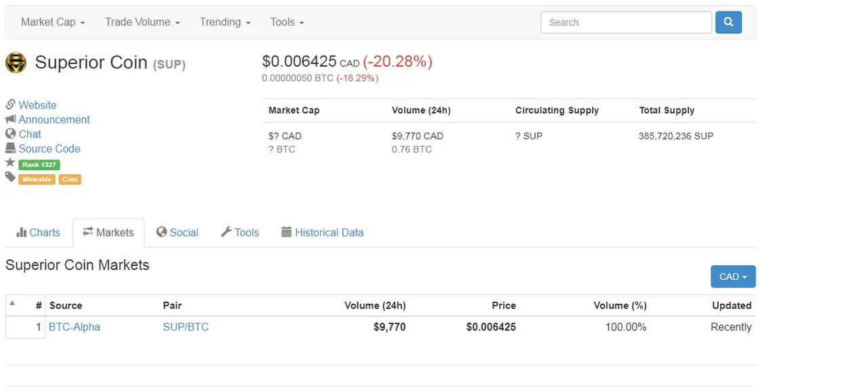This screenshot has width=868, height=392.
Task: Sort by the Price column header
Action: click(x=504, y=306)
